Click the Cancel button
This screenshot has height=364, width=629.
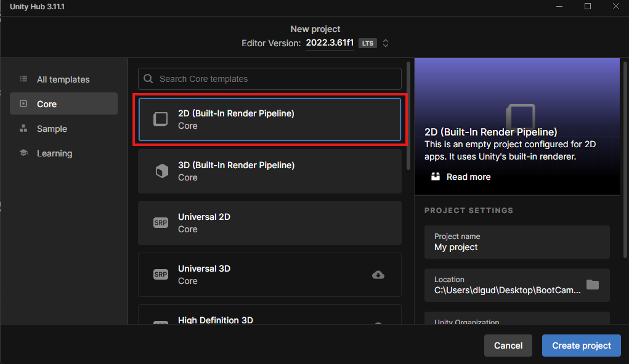[x=508, y=346]
